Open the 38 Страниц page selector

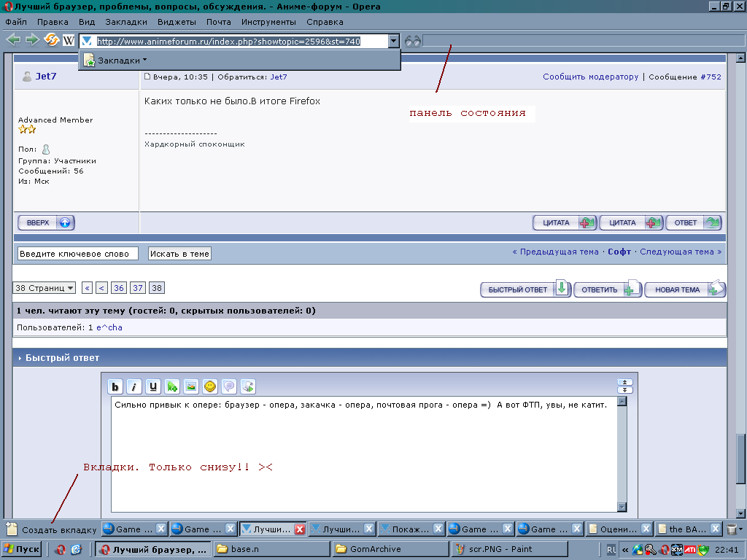44,288
